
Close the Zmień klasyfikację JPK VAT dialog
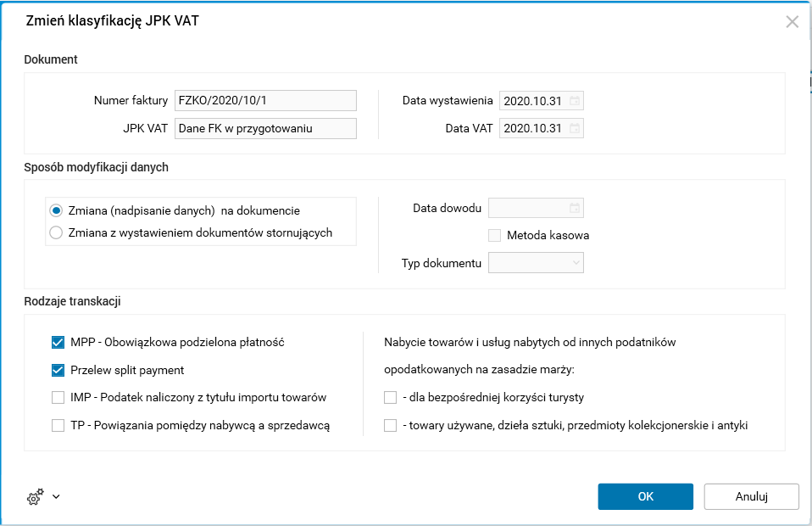[x=793, y=22]
